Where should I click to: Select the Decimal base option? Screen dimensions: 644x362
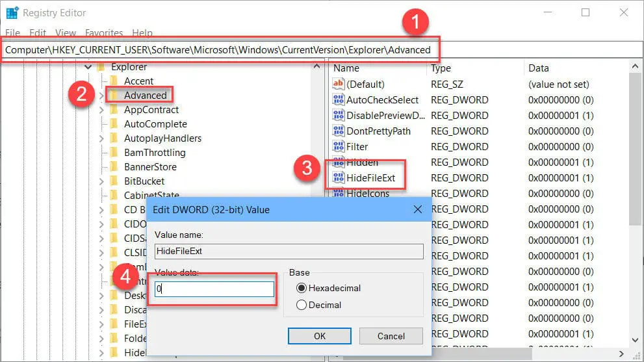point(302,305)
